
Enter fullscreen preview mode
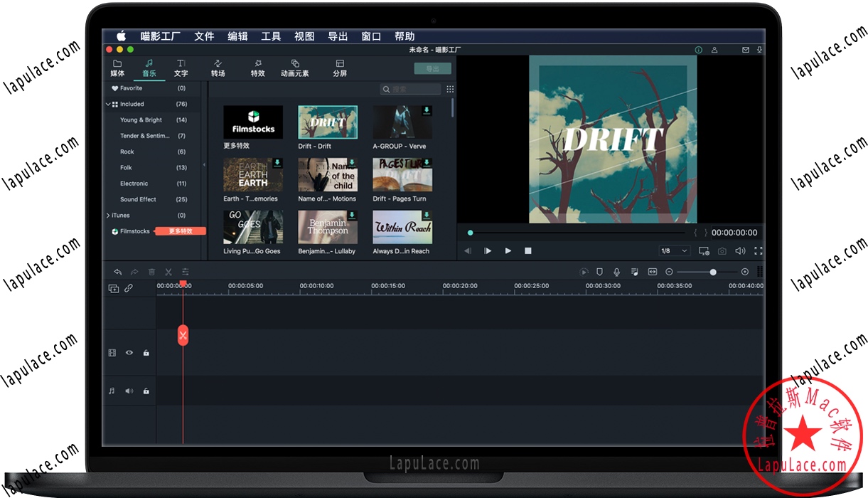tap(758, 251)
